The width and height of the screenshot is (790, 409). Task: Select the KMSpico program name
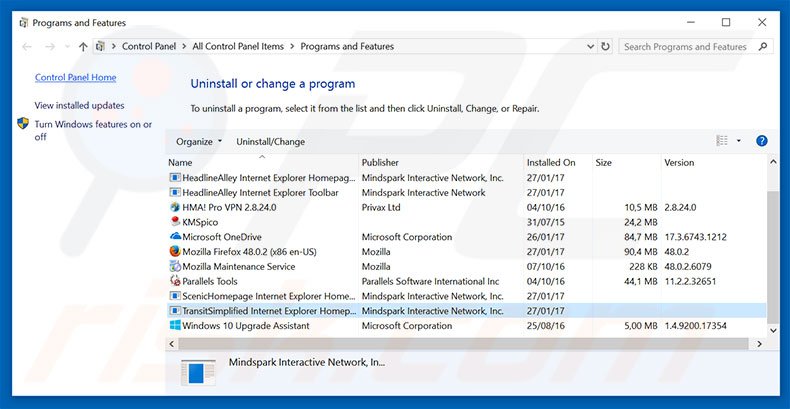click(x=200, y=222)
